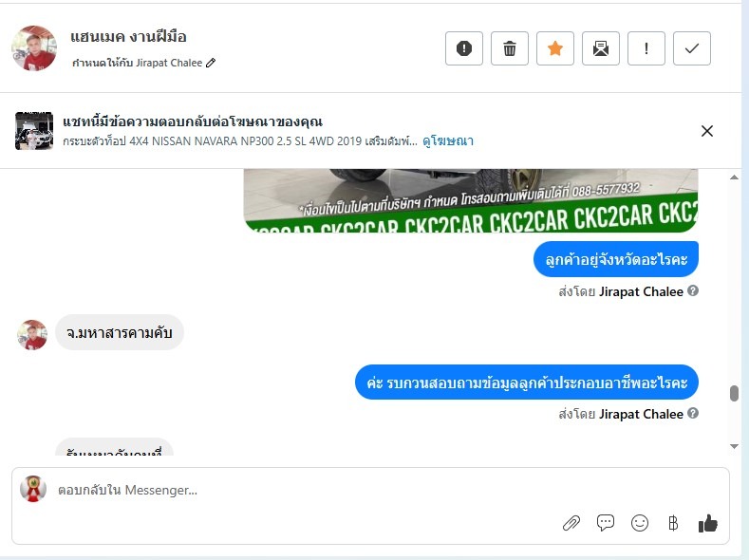The height and width of the screenshot is (560, 749).
Task: Open customer profile picture in header
Action: [x=34, y=48]
